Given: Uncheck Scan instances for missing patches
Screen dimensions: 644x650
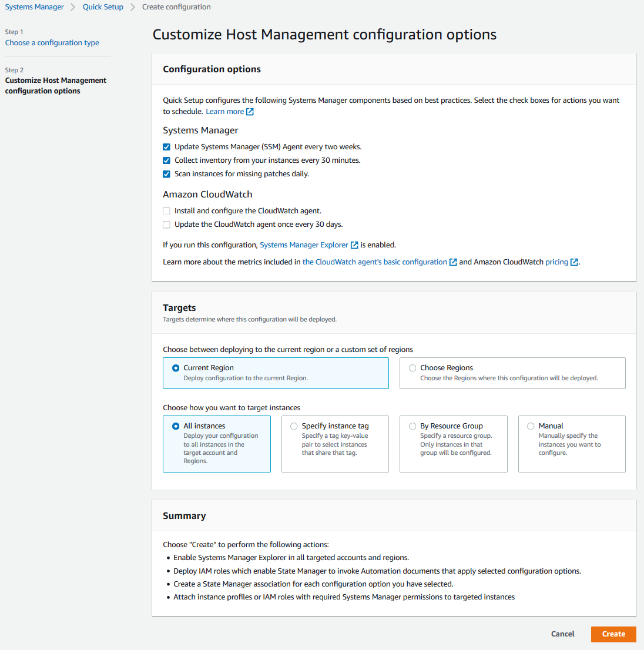Looking at the screenshot, I should (x=167, y=174).
